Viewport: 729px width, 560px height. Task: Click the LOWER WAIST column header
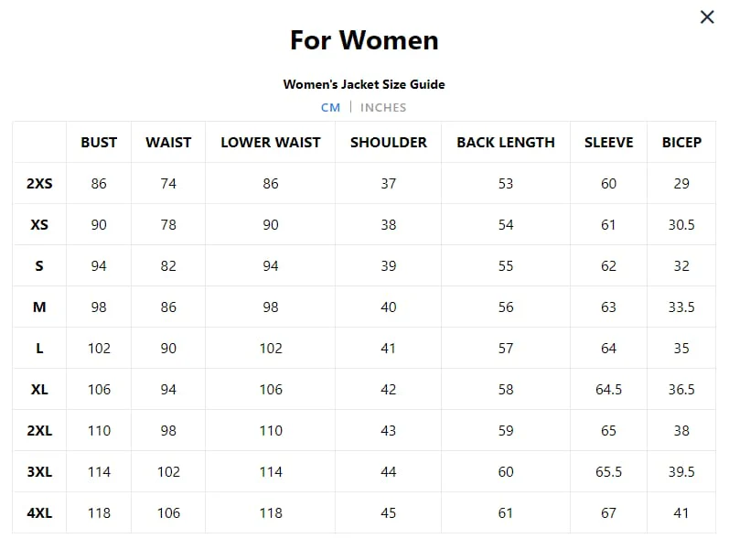click(271, 142)
